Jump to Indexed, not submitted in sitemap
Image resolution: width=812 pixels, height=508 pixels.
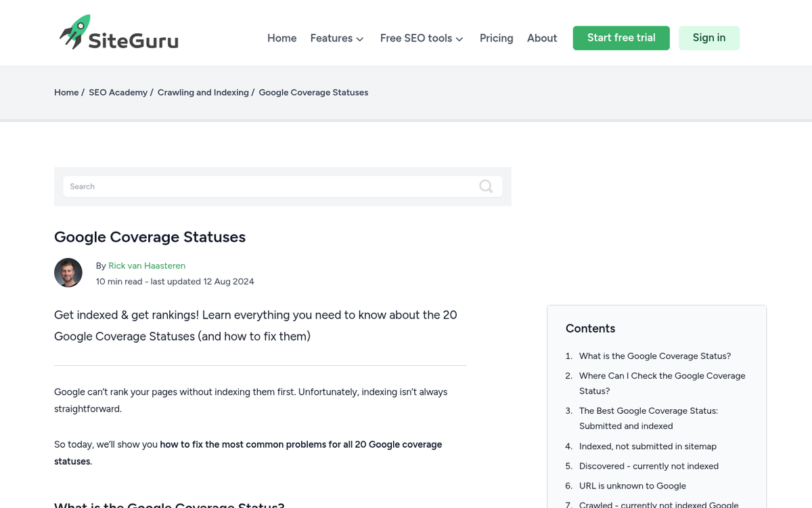pyautogui.click(x=648, y=446)
